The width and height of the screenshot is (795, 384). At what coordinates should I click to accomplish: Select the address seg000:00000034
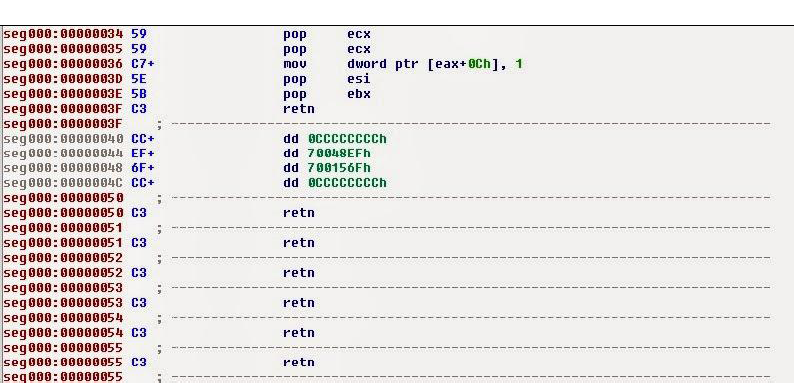[63, 34]
